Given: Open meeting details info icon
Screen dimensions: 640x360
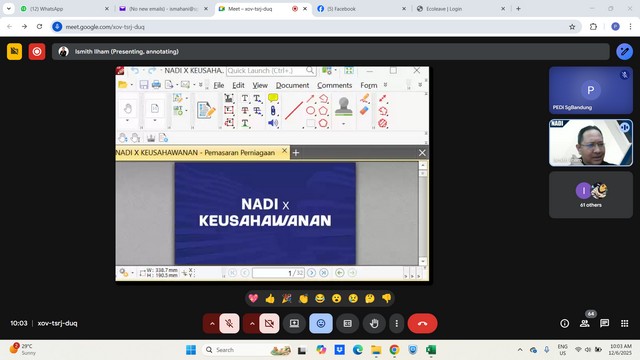Looking at the screenshot, I should point(564,323).
